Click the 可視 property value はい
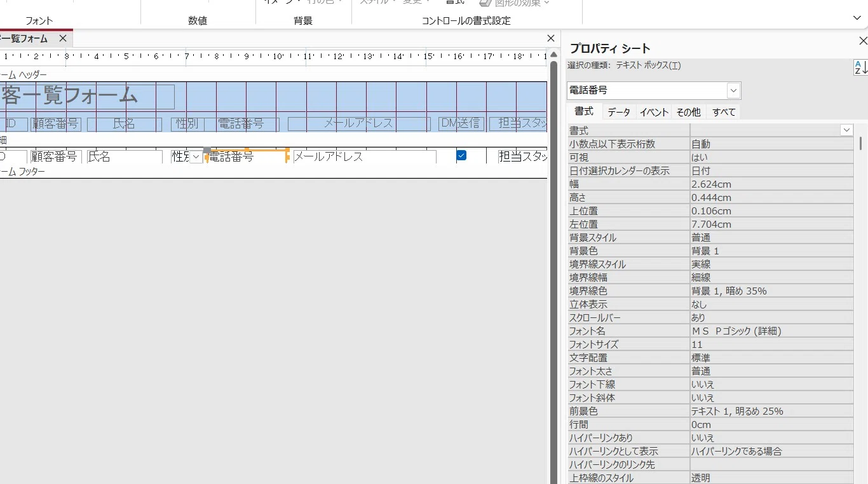The height and width of the screenshot is (484, 868). click(x=771, y=157)
